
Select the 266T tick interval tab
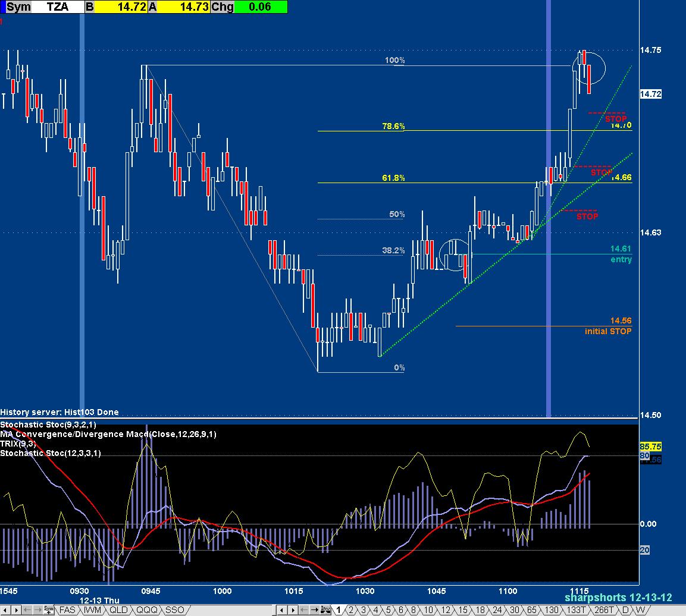[x=604, y=609]
